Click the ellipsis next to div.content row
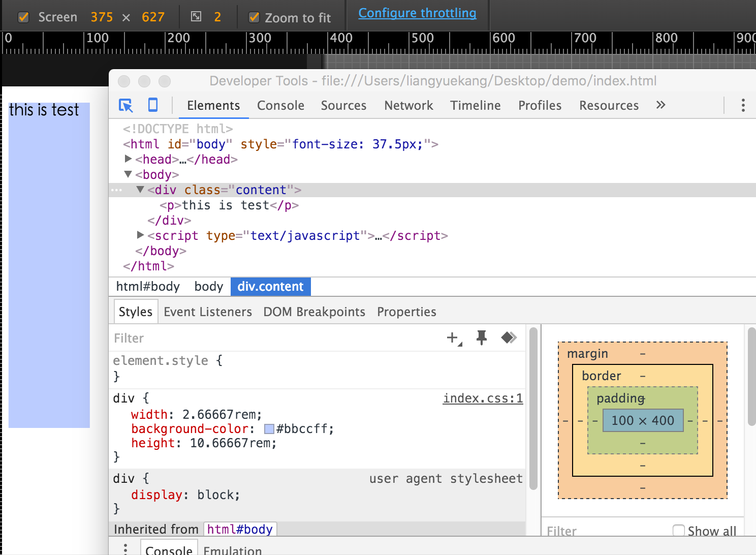 pyautogui.click(x=116, y=190)
